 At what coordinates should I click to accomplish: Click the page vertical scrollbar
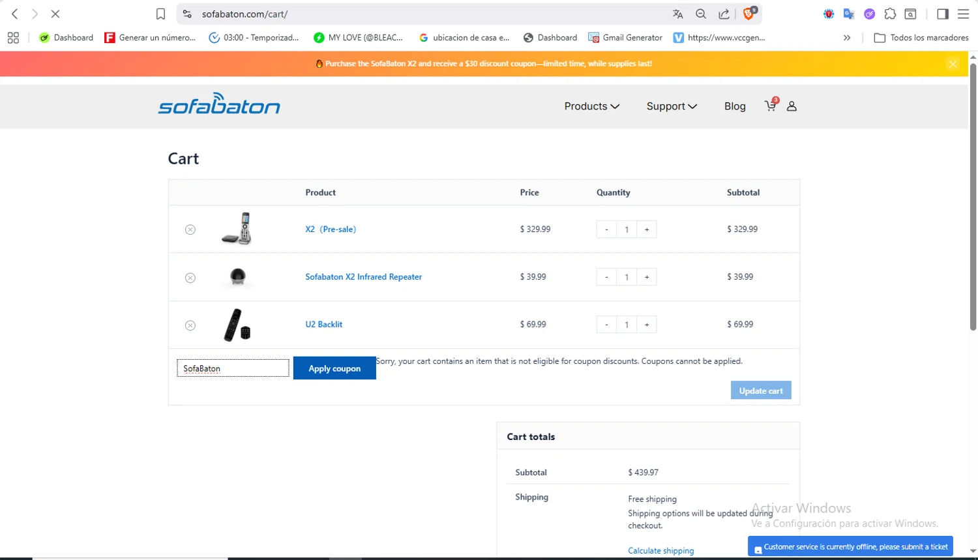click(973, 196)
